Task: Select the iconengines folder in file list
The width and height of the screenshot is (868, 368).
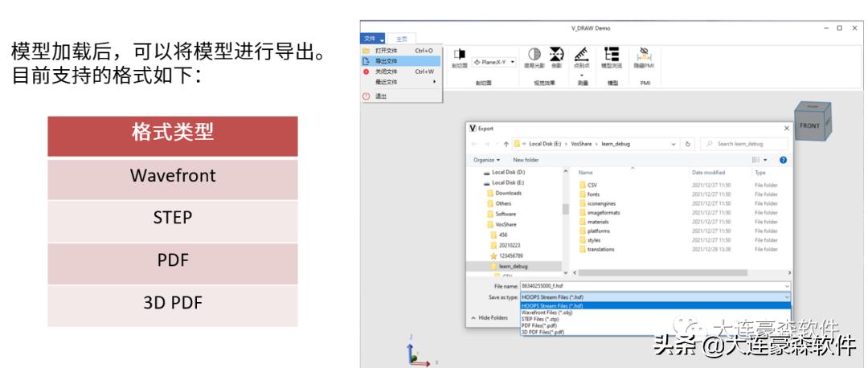Action: tap(597, 203)
